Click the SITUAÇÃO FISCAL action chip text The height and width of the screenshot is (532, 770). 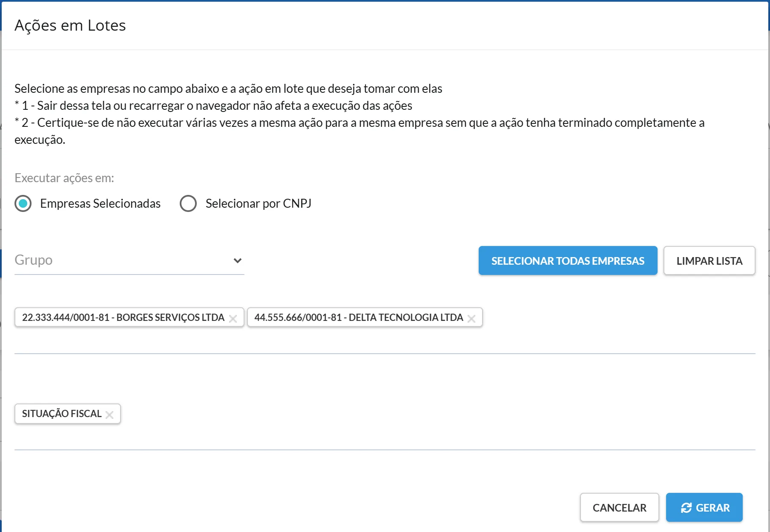62,414
